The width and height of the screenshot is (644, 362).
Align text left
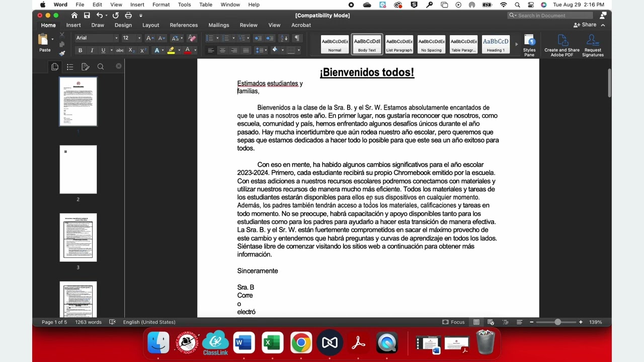point(211,50)
